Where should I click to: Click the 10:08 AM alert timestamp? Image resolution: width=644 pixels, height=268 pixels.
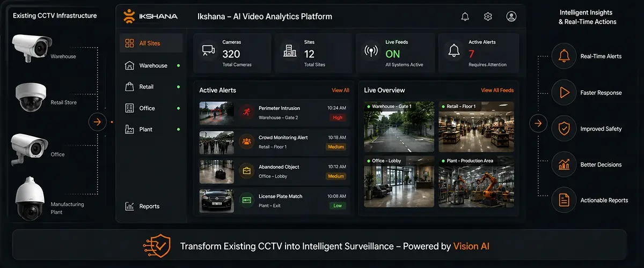click(337, 197)
